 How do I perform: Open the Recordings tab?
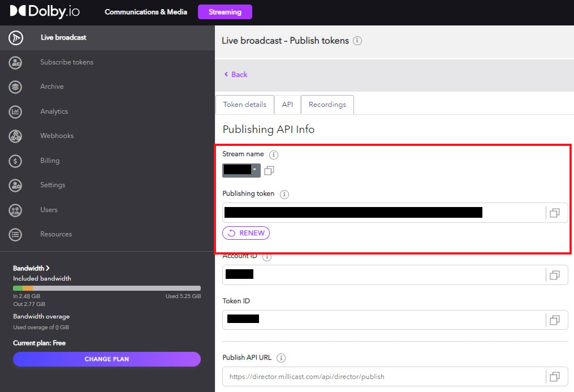(x=327, y=105)
